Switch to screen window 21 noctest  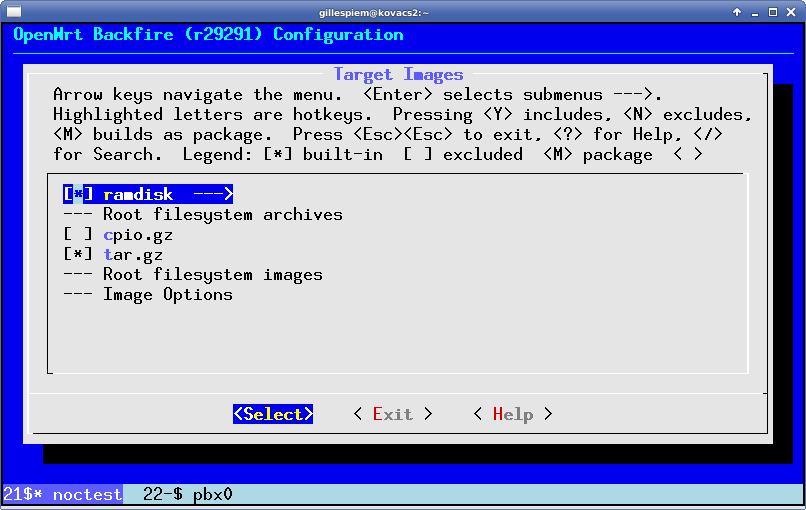click(63, 495)
